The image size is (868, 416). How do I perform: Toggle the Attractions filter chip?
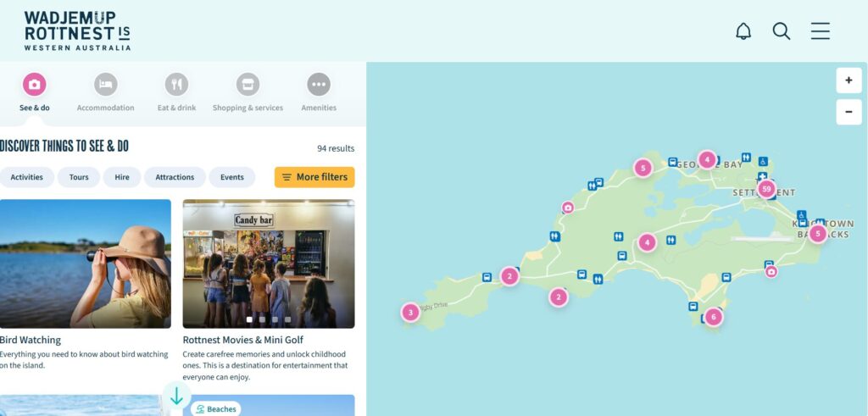pyautogui.click(x=175, y=177)
